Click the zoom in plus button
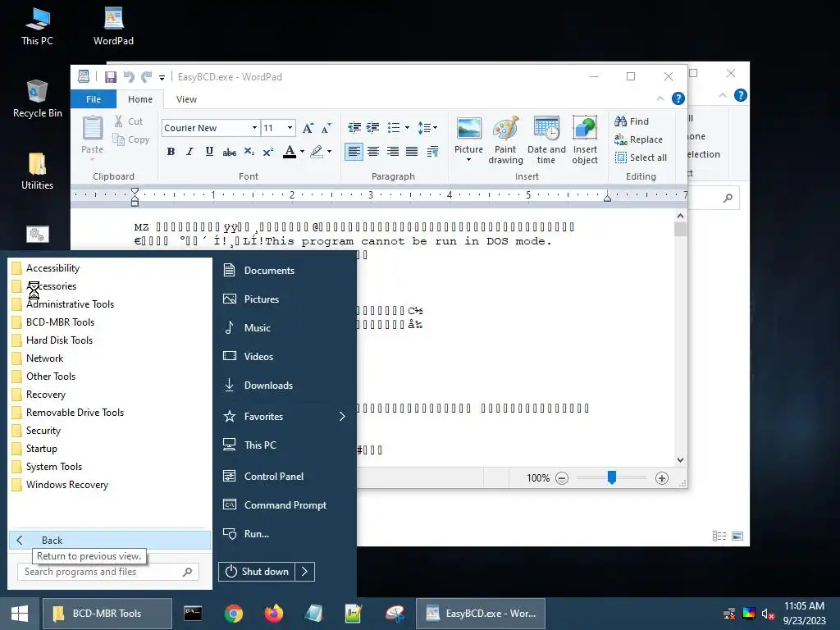The width and height of the screenshot is (840, 630). (662, 478)
